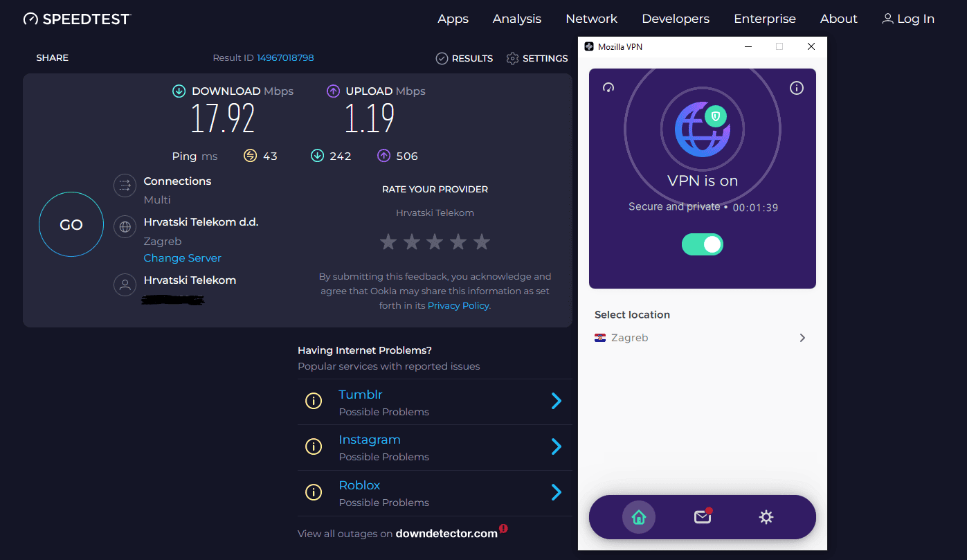
Task: Open the Network menu
Action: [x=591, y=19]
